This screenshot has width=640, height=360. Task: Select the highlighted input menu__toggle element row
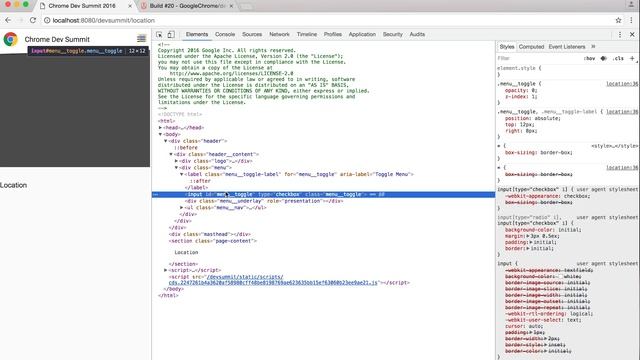(x=323, y=194)
